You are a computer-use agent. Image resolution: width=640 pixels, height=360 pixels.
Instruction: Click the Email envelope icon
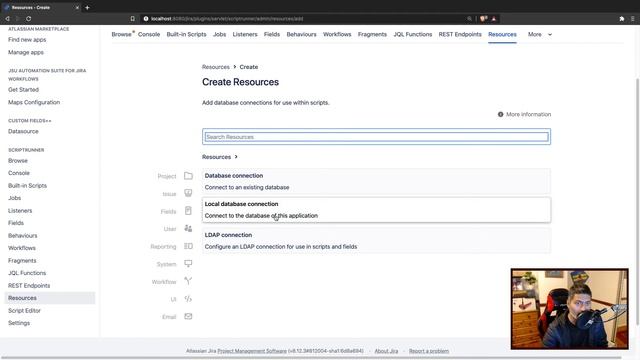click(x=188, y=316)
